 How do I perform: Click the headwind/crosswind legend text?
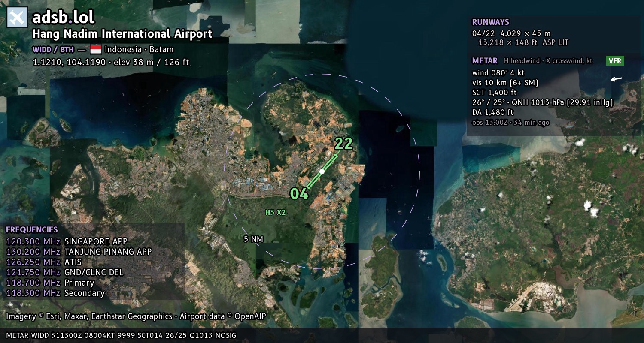(x=548, y=61)
